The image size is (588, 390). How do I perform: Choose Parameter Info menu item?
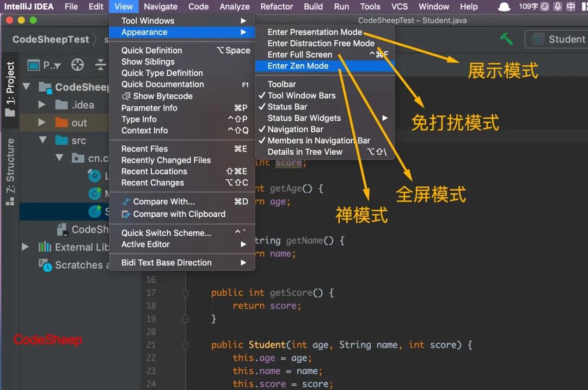coord(182,108)
